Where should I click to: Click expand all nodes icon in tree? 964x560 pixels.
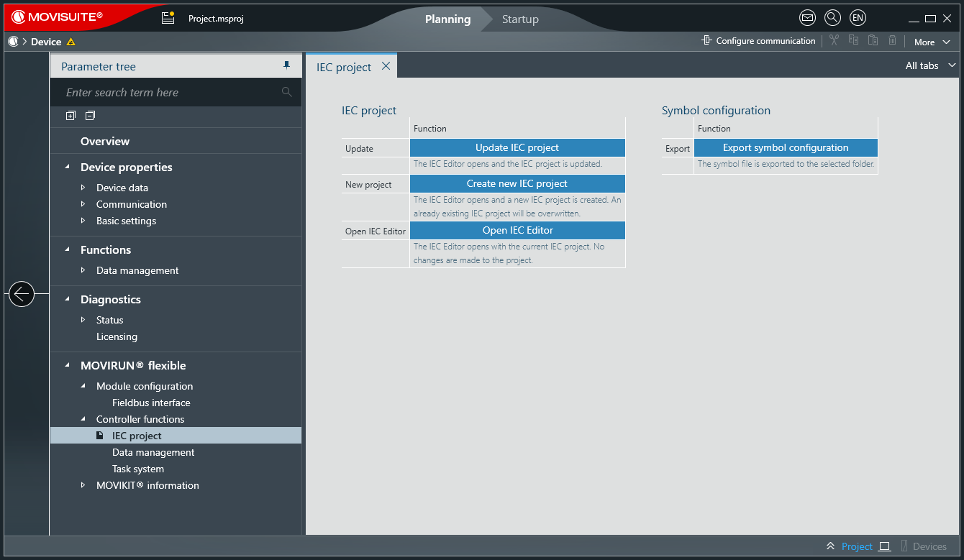[x=71, y=116]
